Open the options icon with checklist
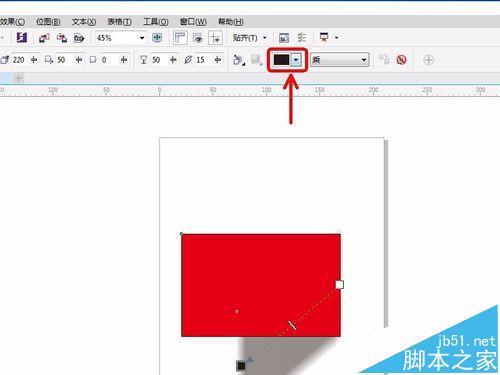This screenshot has width=500, height=375. click(302, 37)
